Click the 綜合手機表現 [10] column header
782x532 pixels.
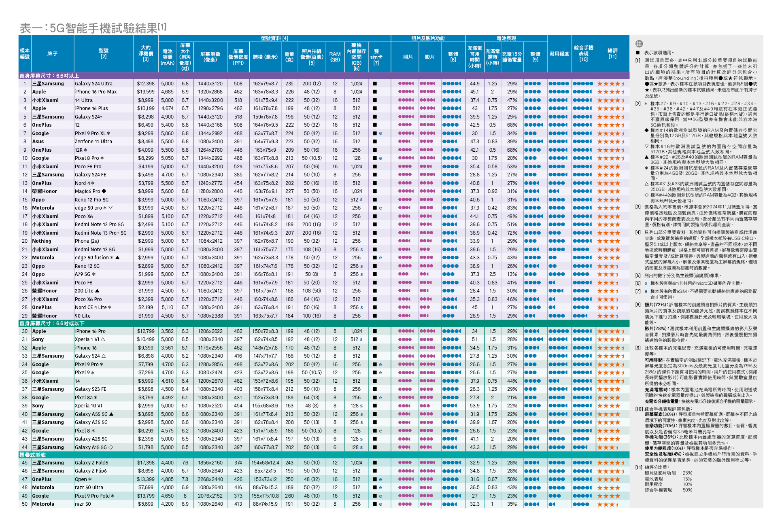pyautogui.click(x=584, y=53)
